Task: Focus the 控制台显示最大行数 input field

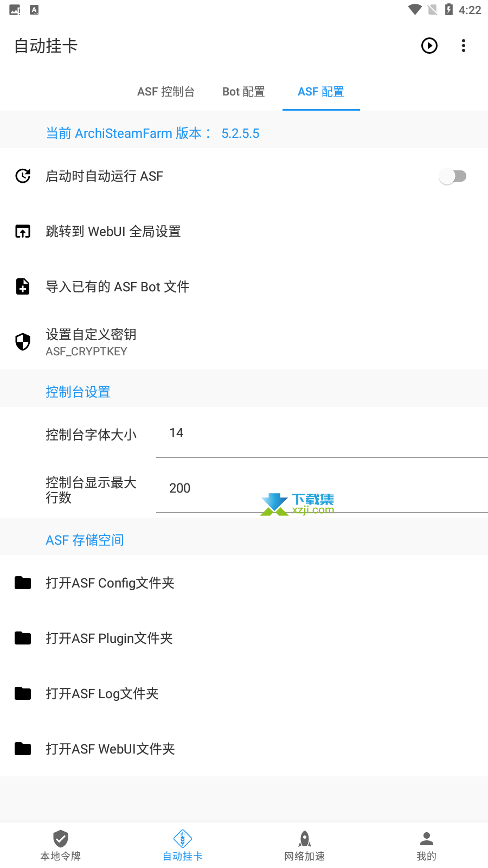Action: [x=322, y=489]
